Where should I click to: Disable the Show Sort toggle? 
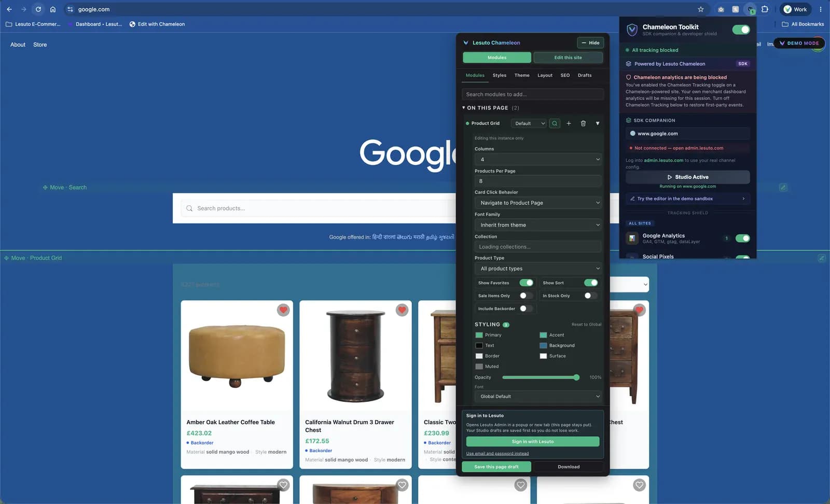pos(591,283)
